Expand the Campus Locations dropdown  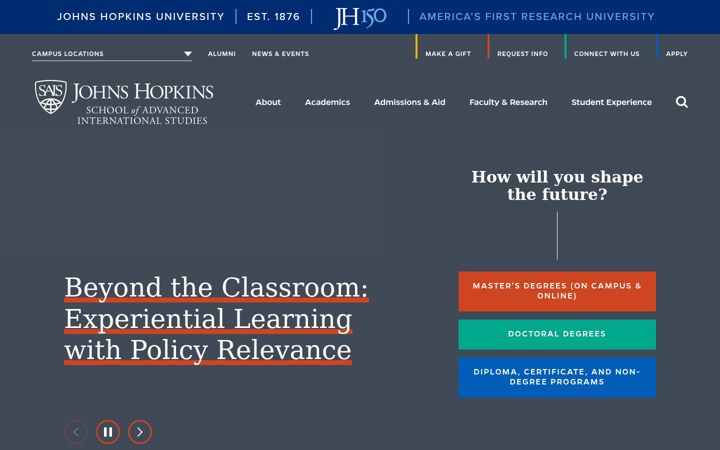(x=112, y=54)
